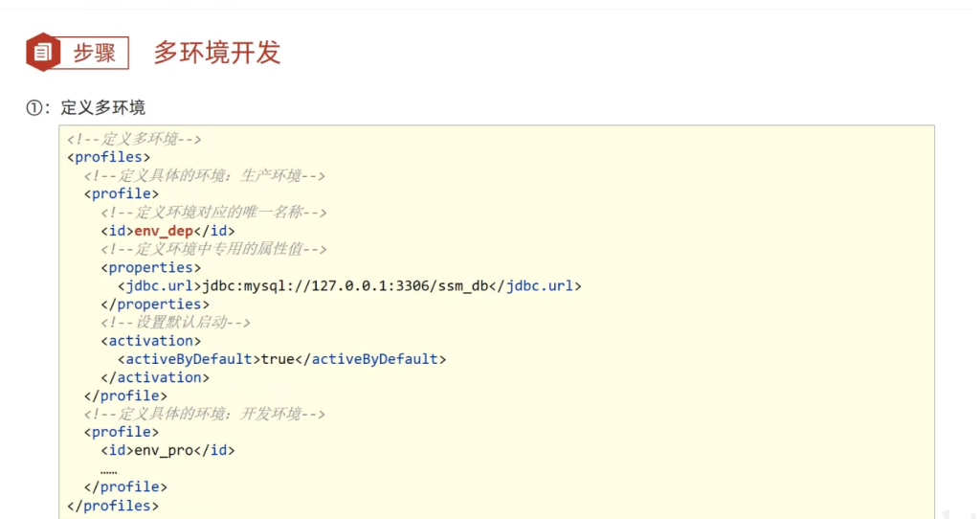Click the opening <profiles> tag
980x519 pixels.
108,157
